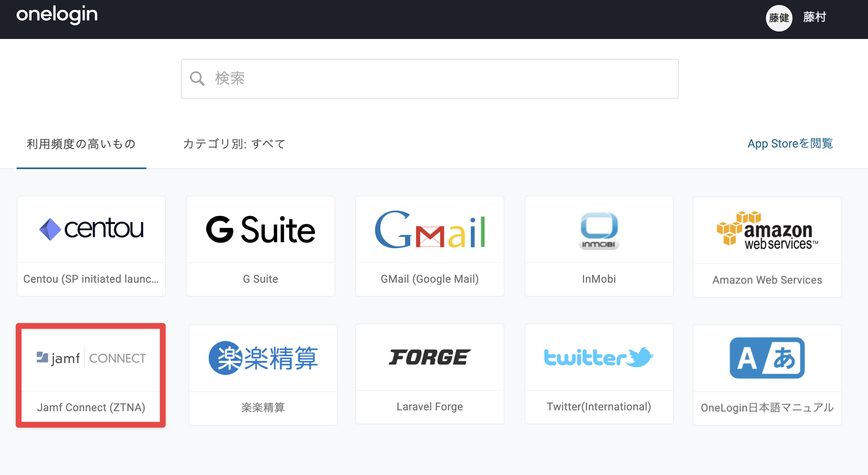868x475 pixels.
Task: Open the Twitter logo tile
Action: [599, 357]
